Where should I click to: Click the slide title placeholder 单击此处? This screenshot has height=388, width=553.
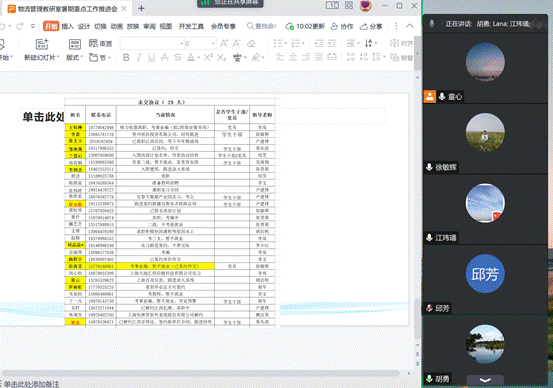click(43, 117)
